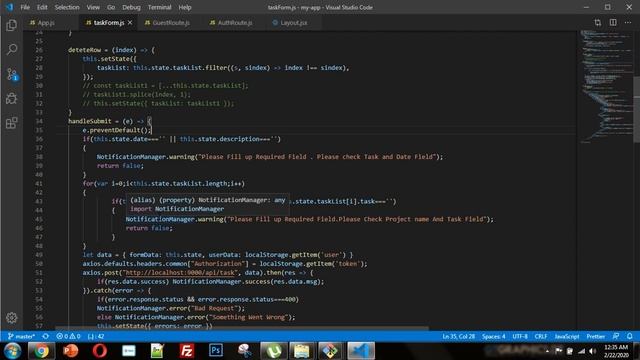Image resolution: width=640 pixels, height=360 pixels.
Task: Change file encoding UTF-8
Action: [x=520, y=336]
